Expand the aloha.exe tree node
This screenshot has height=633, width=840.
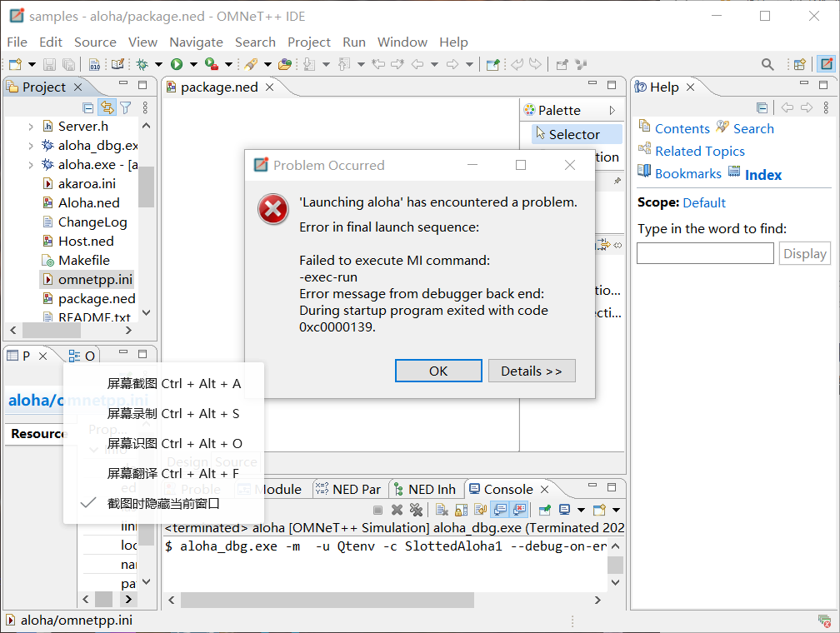[x=31, y=165]
